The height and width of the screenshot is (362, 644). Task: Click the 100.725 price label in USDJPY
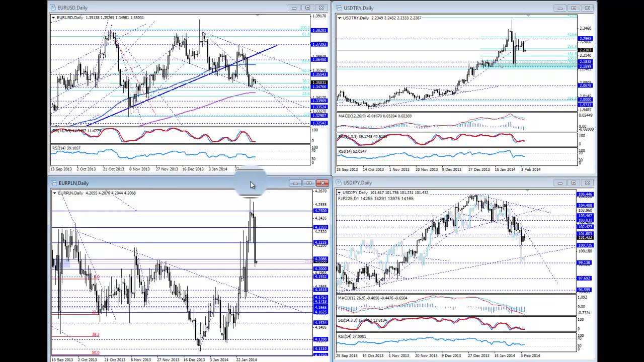586,245
